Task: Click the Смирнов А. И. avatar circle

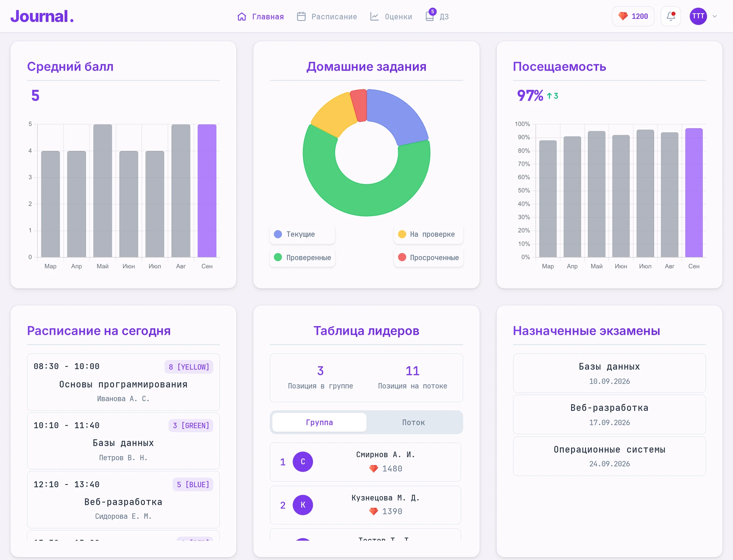Action: click(303, 462)
